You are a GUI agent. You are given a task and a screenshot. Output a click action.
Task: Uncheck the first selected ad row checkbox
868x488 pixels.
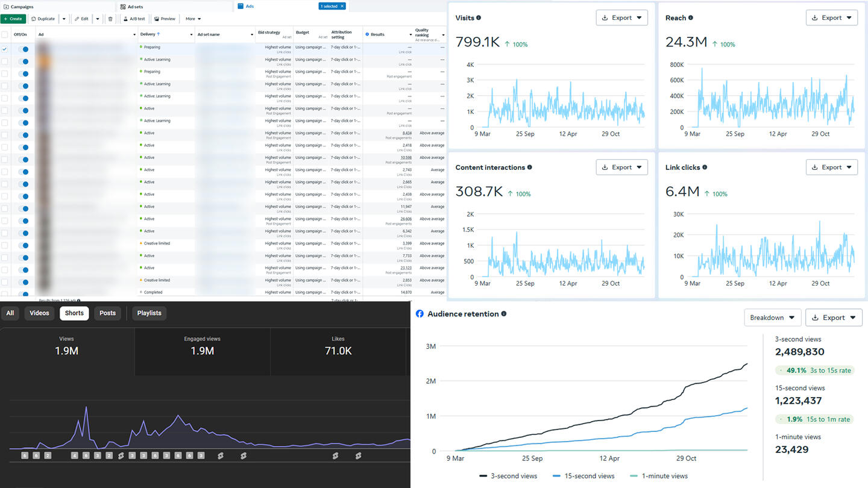pos(5,49)
